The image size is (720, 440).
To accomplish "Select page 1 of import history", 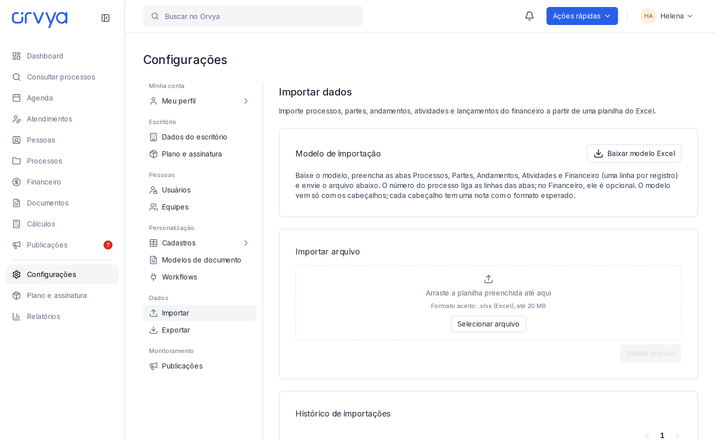I will [x=662, y=435].
